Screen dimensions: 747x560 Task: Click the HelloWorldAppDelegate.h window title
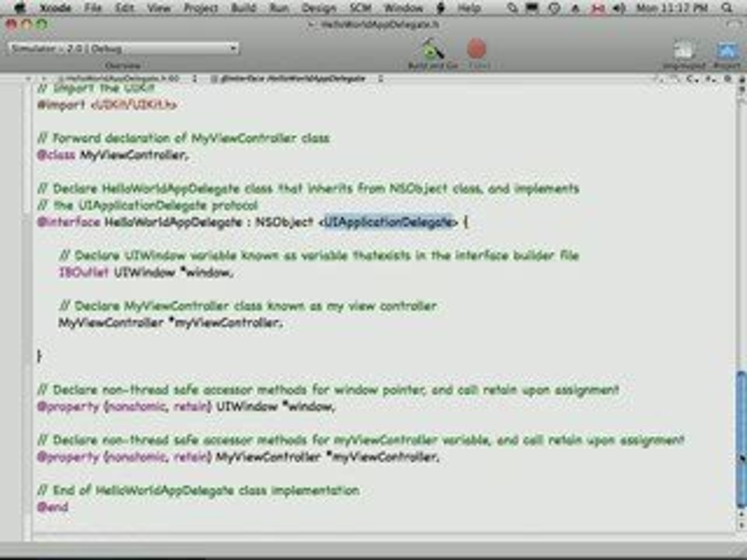coord(380,24)
